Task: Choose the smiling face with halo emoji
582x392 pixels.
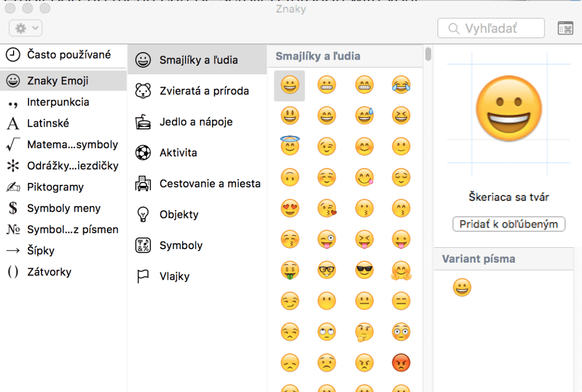Action: click(289, 146)
